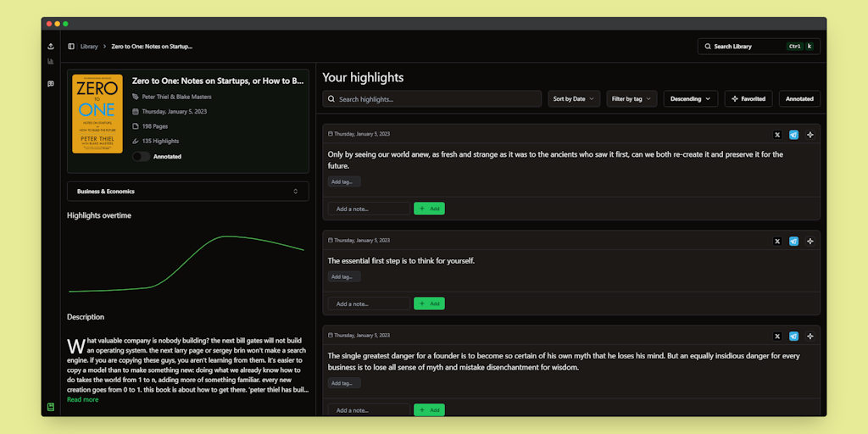Image resolution: width=868 pixels, height=434 pixels.
Task: Open the statistics chart icon in the sidebar
Action: pos(51,61)
